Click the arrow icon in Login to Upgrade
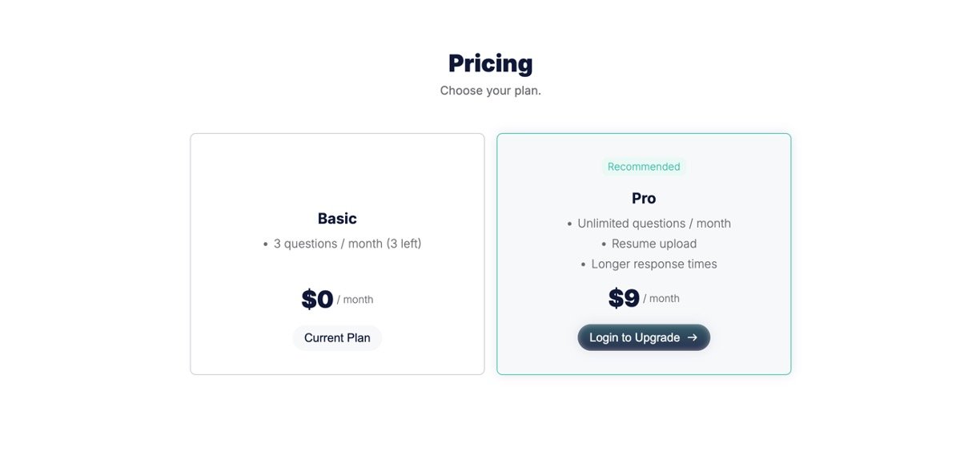This screenshot has height=452, width=980. click(x=693, y=337)
